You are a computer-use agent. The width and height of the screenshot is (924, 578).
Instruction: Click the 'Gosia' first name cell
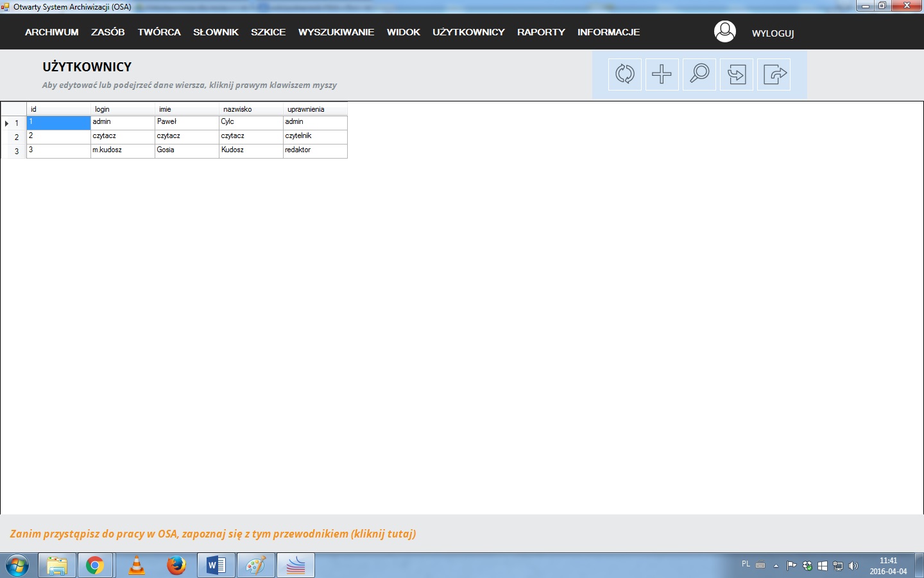click(x=187, y=151)
